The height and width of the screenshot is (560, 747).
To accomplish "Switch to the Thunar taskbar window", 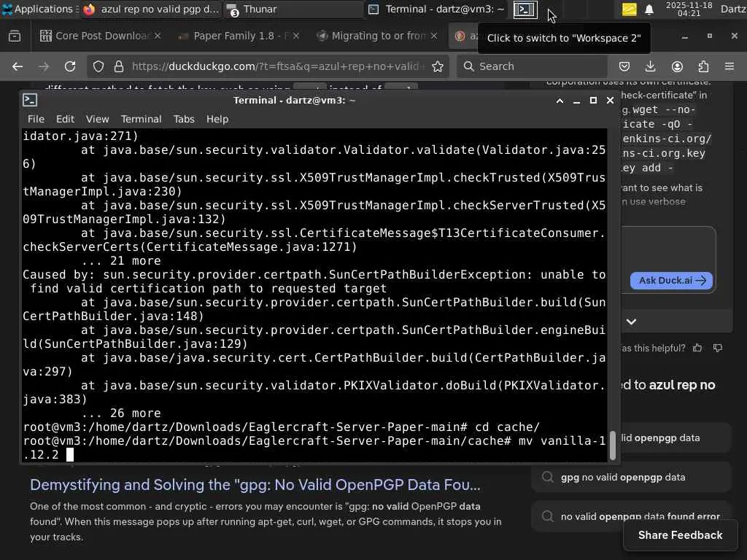I will click(x=294, y=9).
